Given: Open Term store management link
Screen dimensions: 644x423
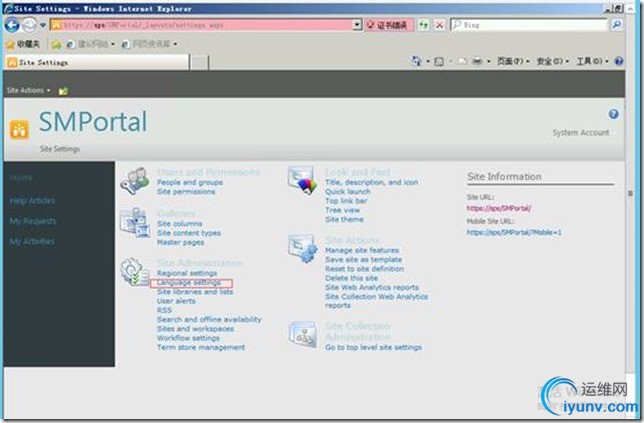Looking at the screenshot, I should pyautogui.click(x=201, y=347).
